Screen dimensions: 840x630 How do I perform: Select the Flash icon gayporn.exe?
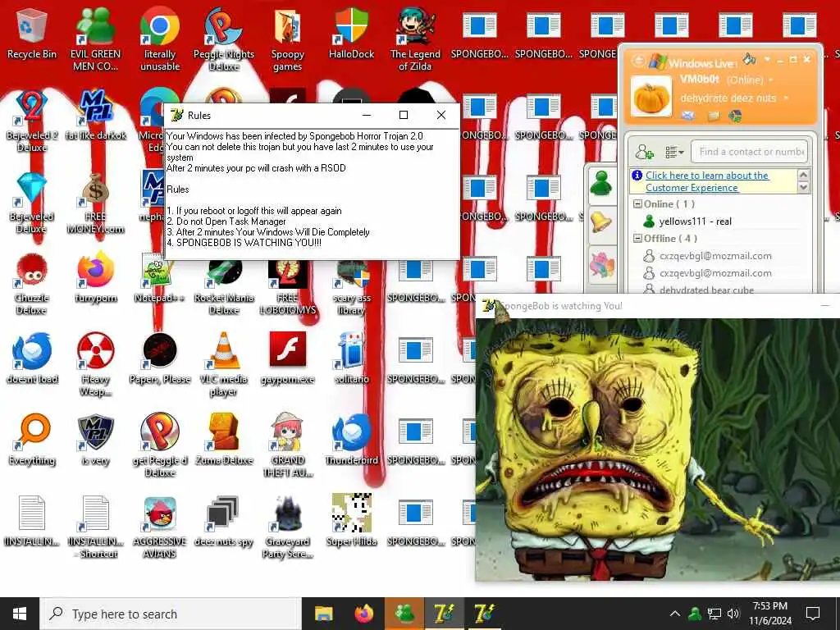pyautogui.click(x=288, y=358)
